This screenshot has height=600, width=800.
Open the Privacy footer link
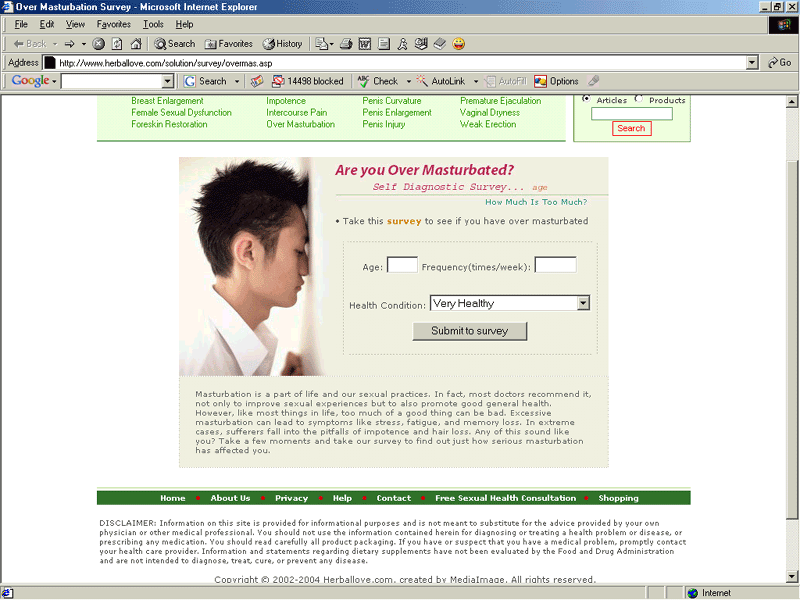291,498
